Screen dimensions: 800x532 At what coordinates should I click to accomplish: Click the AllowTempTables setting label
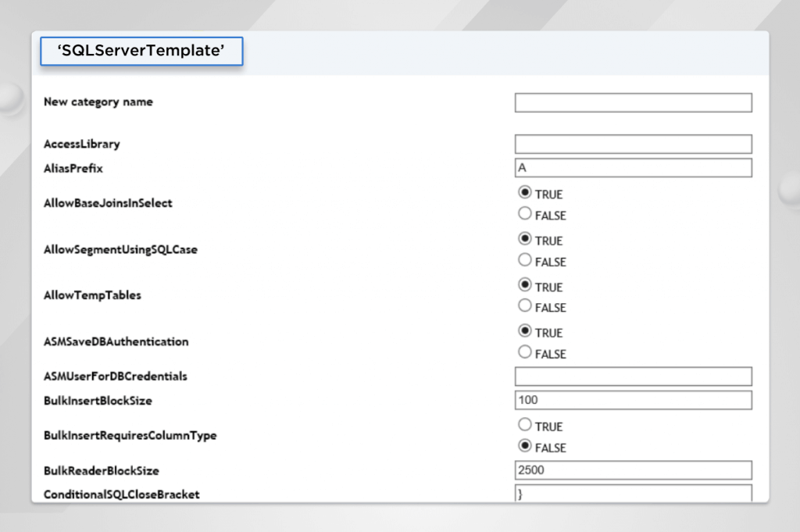(92, 296)
